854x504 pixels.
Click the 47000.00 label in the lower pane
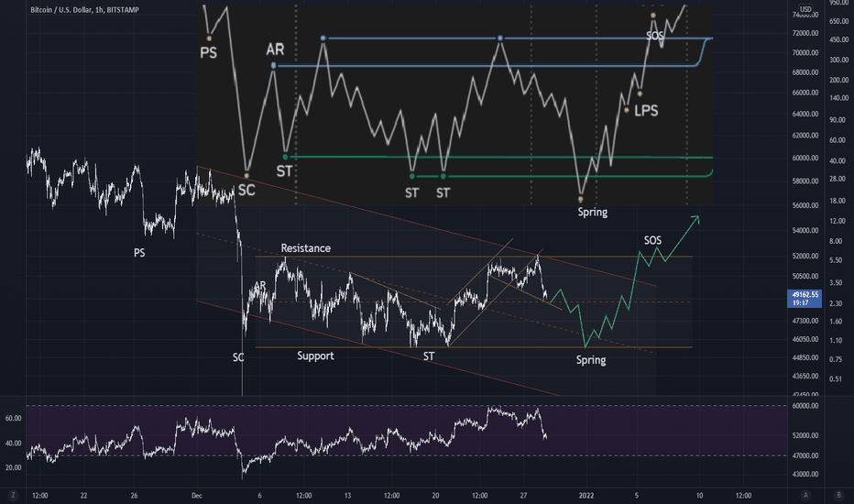point(805,456)
